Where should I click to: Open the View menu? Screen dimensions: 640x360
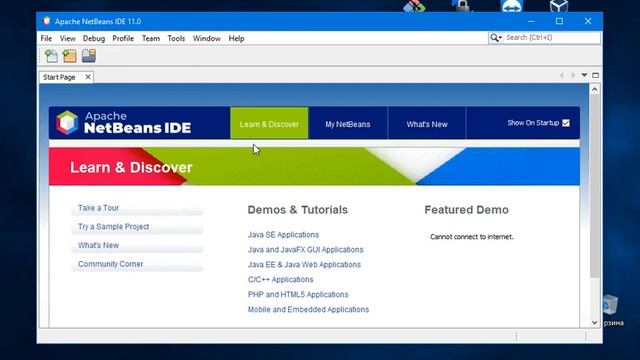coord(67,38)
